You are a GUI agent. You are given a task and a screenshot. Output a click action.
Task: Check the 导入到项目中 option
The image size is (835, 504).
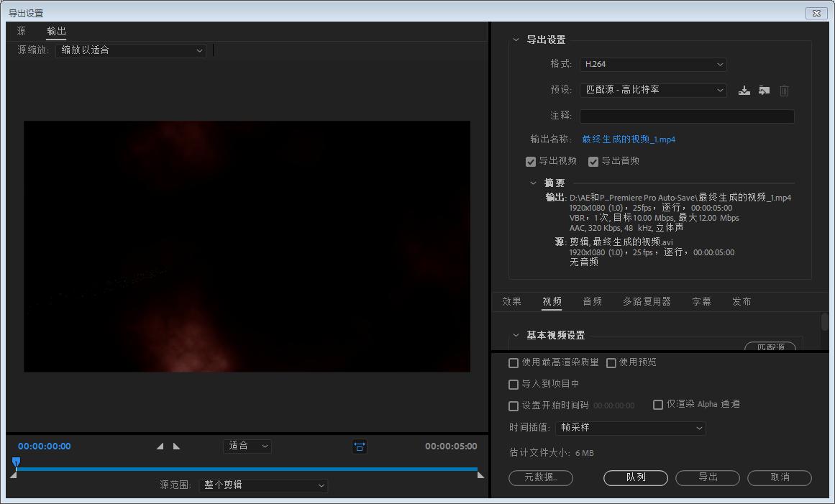coord(513,384)
